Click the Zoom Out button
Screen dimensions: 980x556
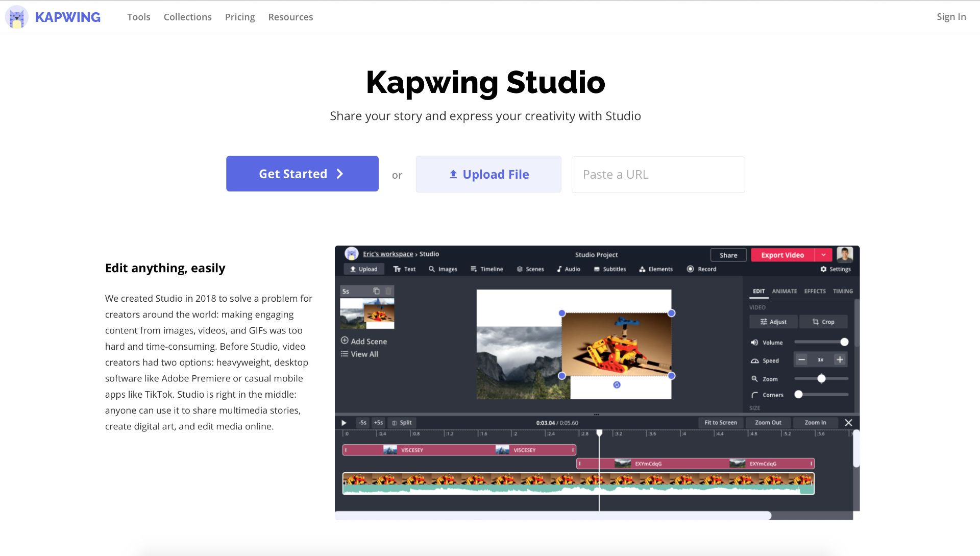(x=768, y=423)
